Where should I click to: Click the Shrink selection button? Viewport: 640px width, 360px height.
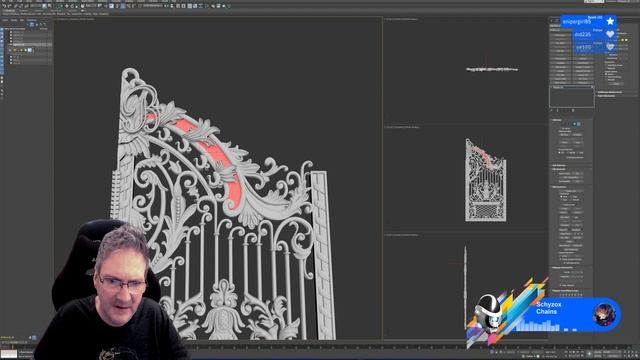[x=564, y=135]
